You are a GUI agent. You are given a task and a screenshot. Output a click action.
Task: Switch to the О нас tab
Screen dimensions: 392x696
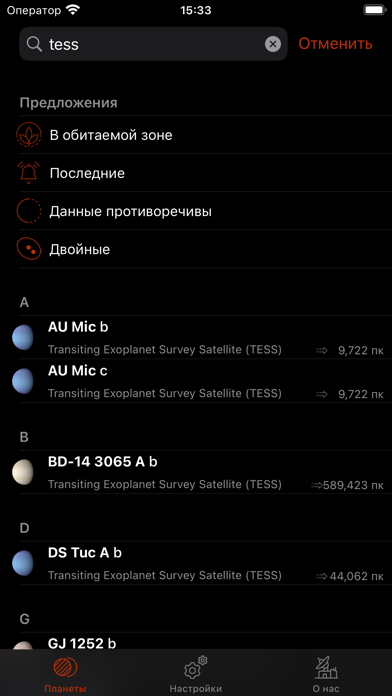[326, 674]
